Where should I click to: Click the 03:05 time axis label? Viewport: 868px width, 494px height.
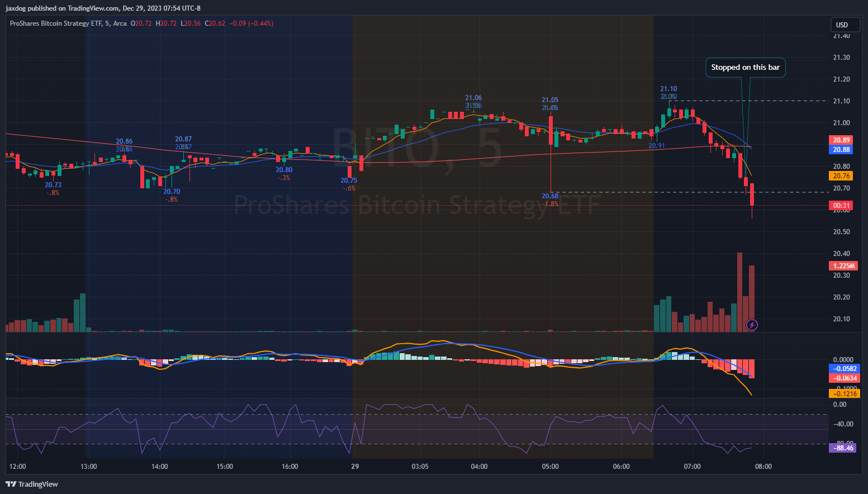pyautogui.click(x=420, y=467)
